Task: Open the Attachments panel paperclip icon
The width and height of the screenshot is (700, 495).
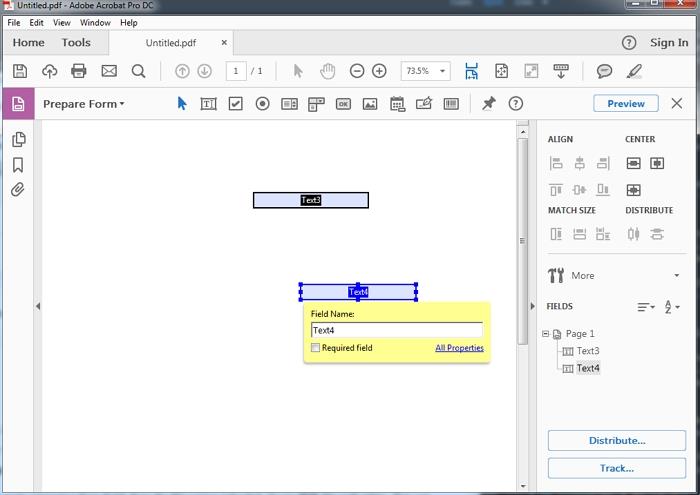Action: pos(18,190)
